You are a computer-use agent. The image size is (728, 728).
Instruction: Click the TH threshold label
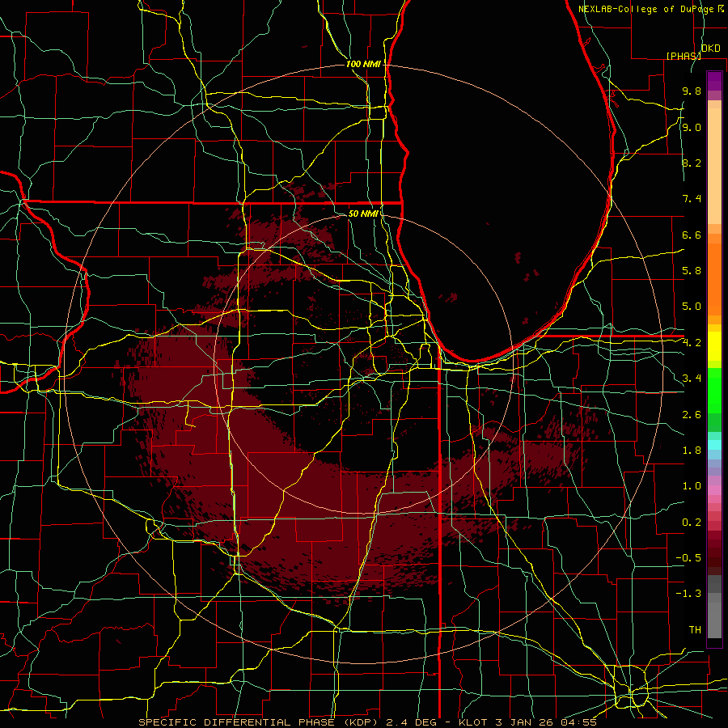(695, 630)
